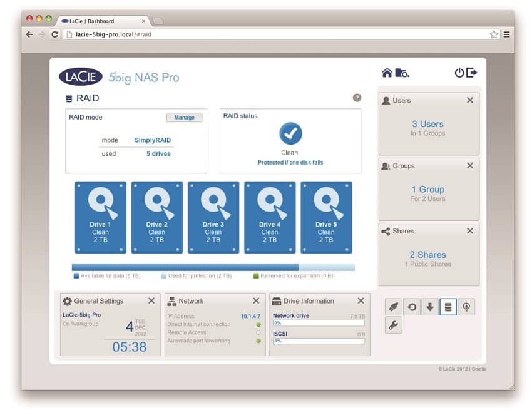Click the 5 drives used link

point(158,154)
